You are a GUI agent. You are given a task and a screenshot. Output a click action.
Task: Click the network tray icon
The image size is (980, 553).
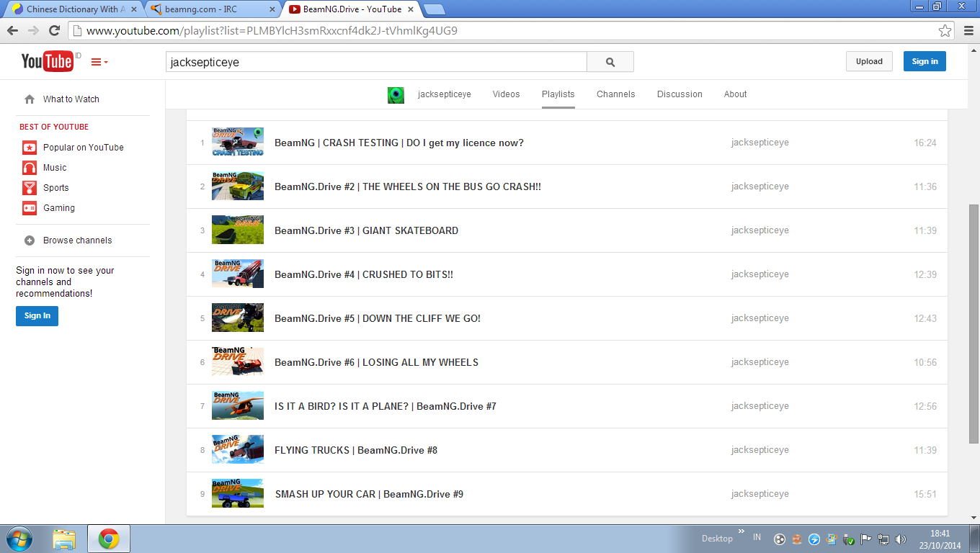point(883,539)
